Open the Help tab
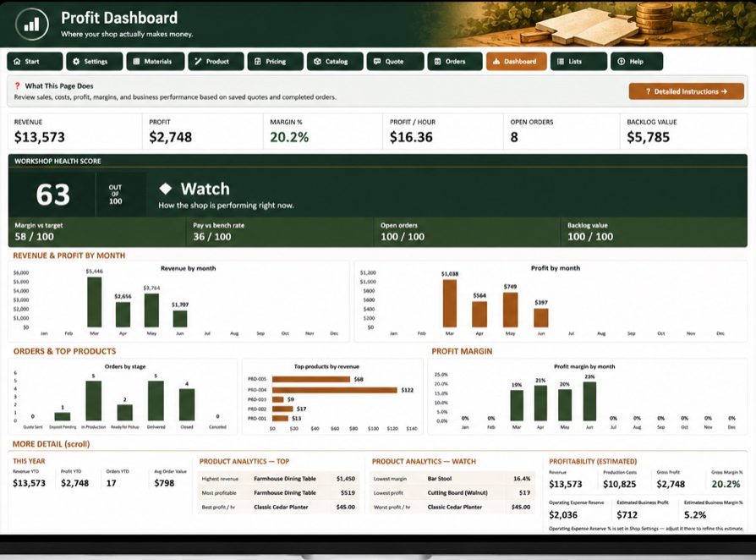 (x=637, y=61)
